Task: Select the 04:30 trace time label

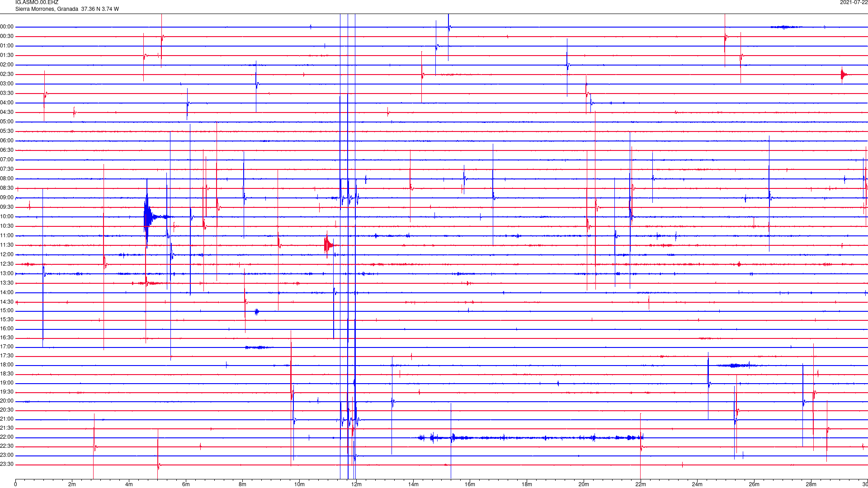Action: pos(7,113)
